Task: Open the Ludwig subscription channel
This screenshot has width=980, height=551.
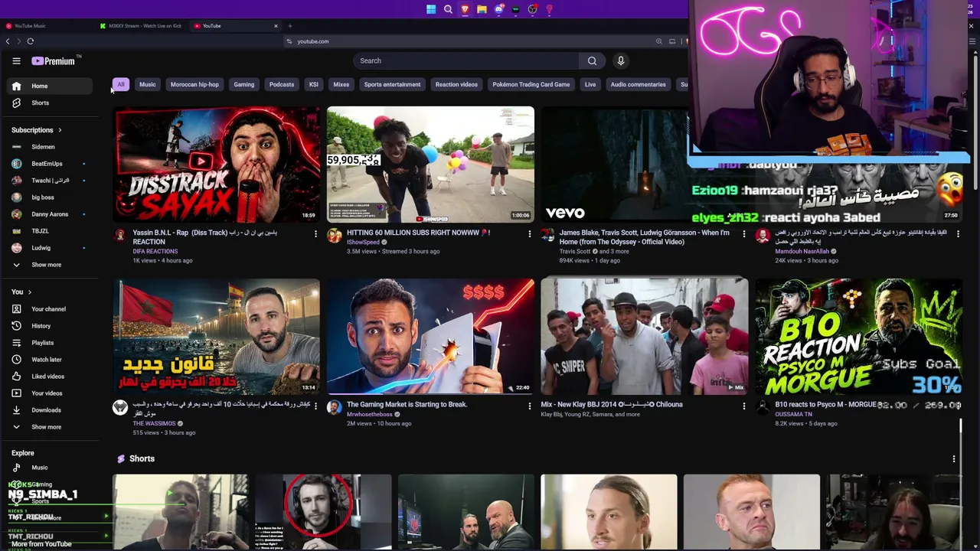Action: pyautogui.click(x=51, y=248)
